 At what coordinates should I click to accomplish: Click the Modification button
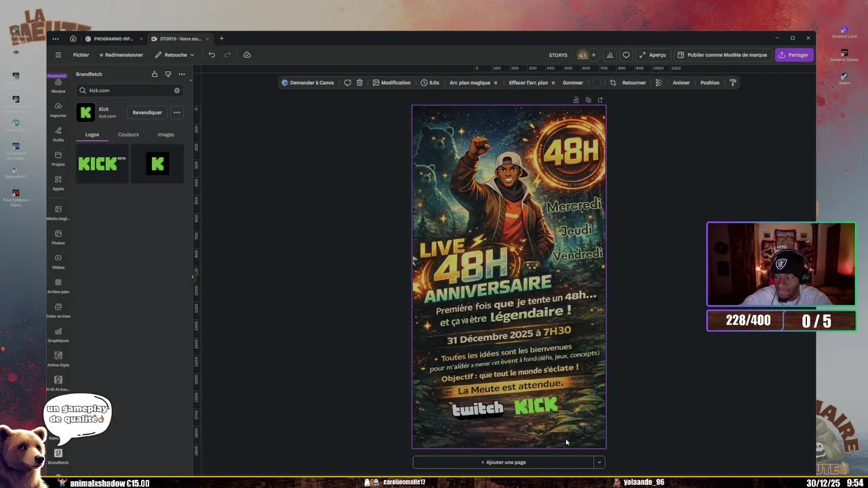tap(391, 83)
